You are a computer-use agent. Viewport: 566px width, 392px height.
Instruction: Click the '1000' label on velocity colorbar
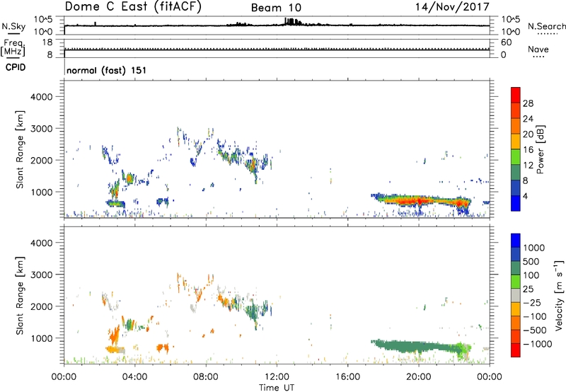(x=533, y=248)
